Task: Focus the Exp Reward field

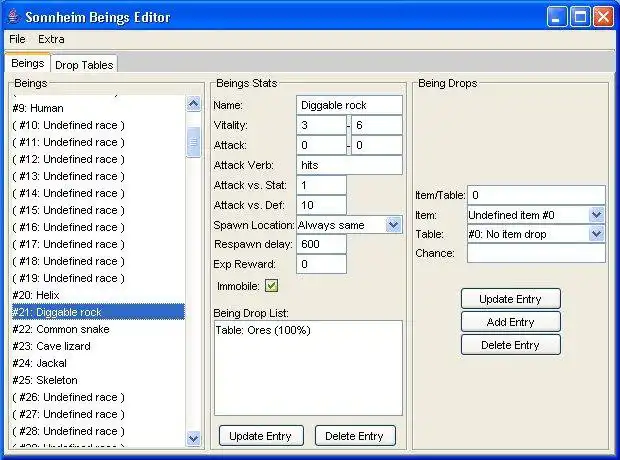Action: 321,264
